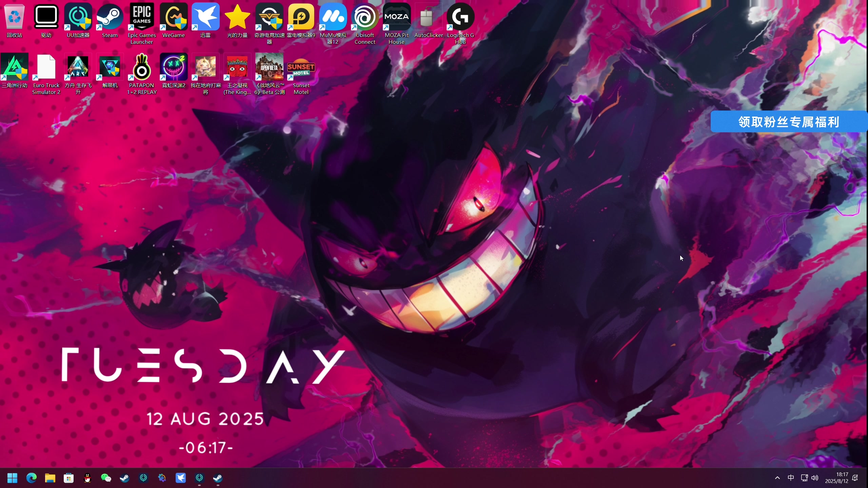Select the WeGame desktop shortcut
868x488 pixels.
click(174, 21)
